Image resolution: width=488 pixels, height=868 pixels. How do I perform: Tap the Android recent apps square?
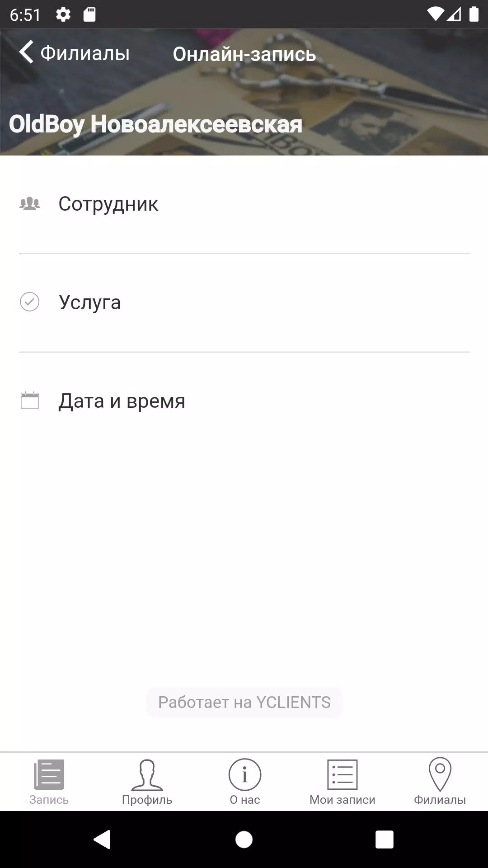[x=385, y=840]
